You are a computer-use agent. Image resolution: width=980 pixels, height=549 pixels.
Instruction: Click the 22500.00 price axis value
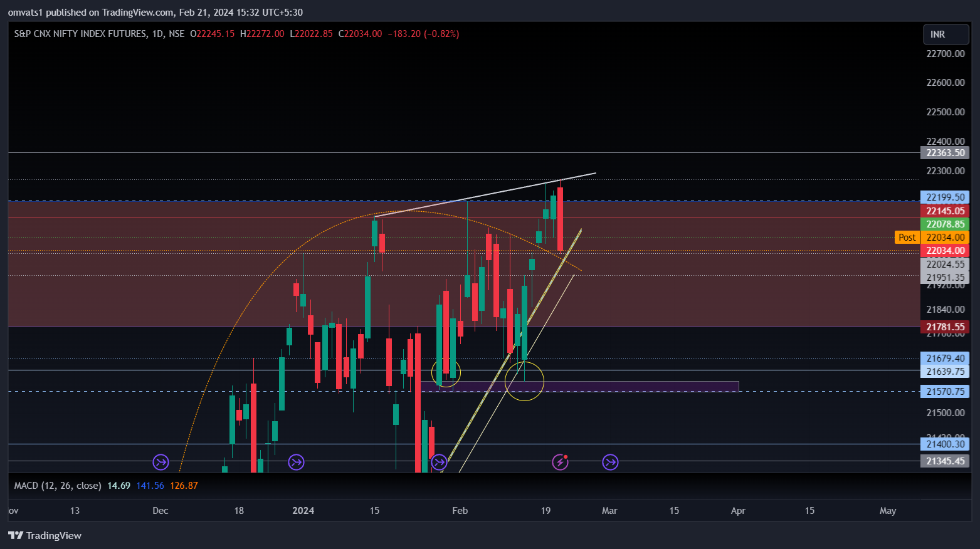(946, 112)
